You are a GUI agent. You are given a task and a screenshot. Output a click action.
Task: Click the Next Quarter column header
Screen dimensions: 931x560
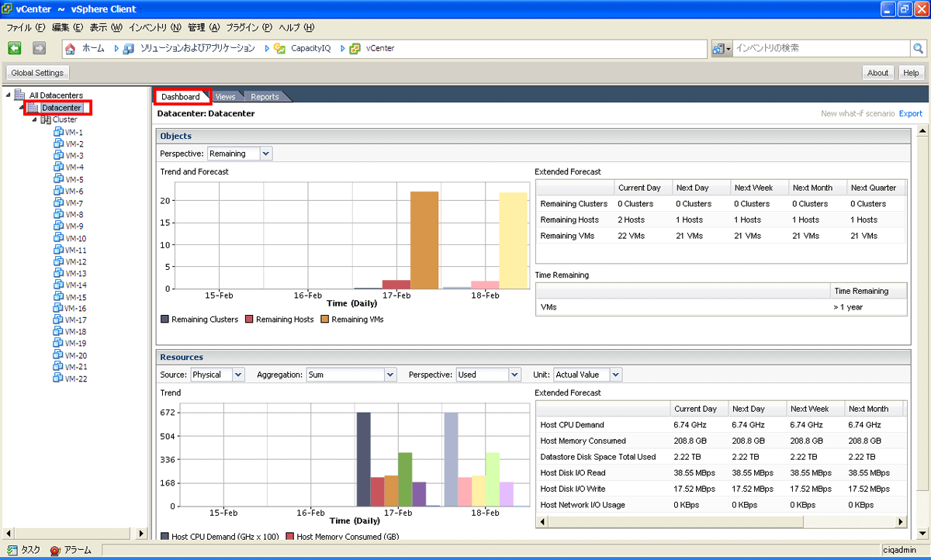(x=876, y=188)
